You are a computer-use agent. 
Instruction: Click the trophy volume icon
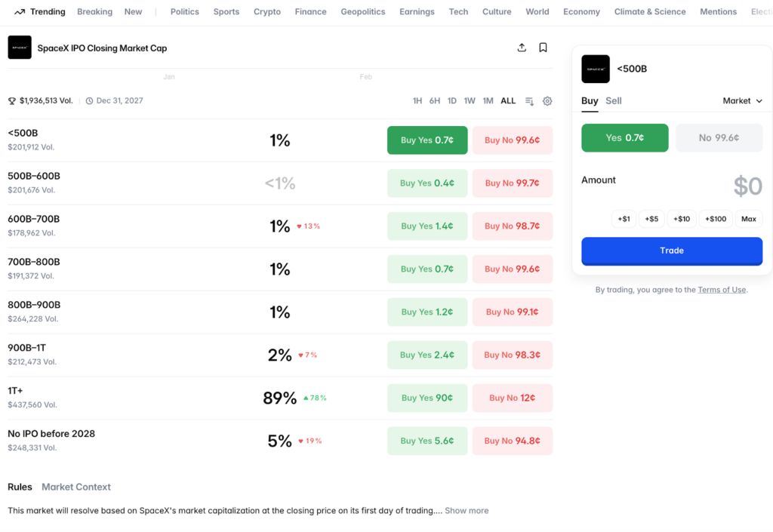point(11,100)
